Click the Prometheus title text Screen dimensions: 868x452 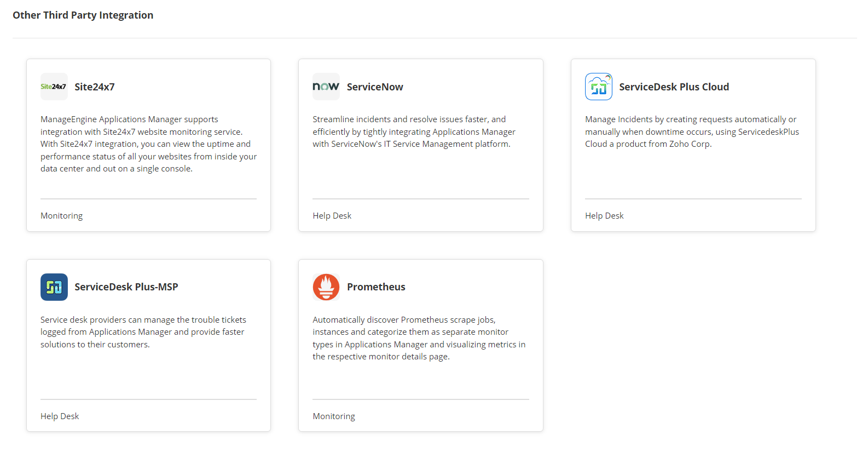[377, 287]
